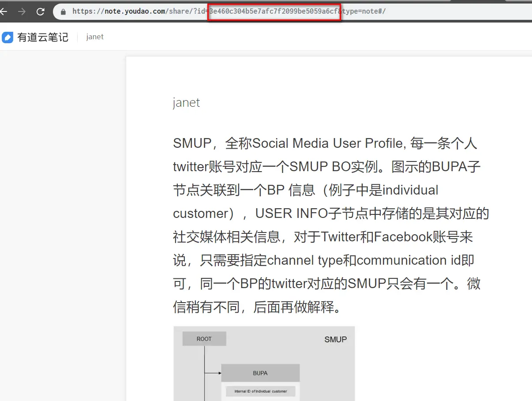The height and width of the screenshot is (401, 532).
Task: Click the line '节点关联到一个BP 信息'
Action: [306, 190]
